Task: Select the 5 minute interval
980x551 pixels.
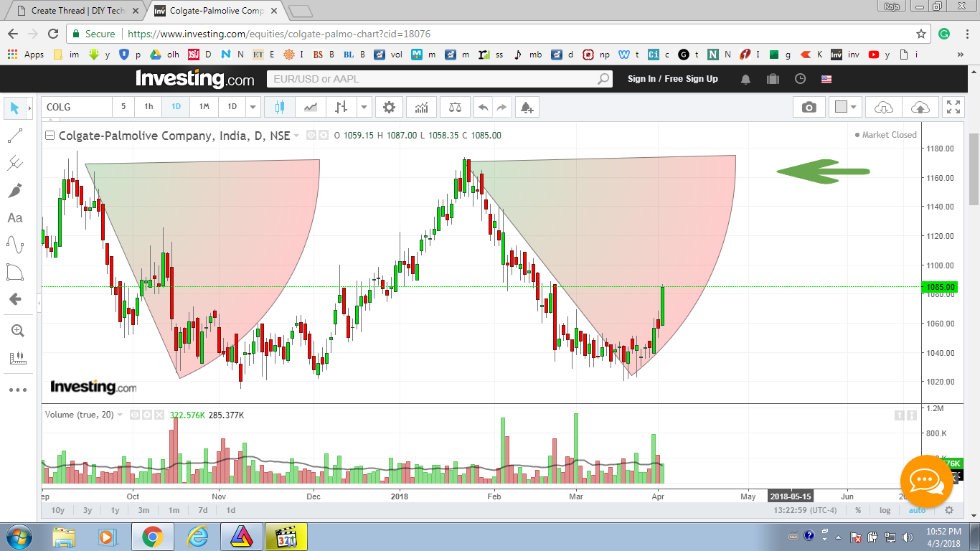Action: point(123,107)
